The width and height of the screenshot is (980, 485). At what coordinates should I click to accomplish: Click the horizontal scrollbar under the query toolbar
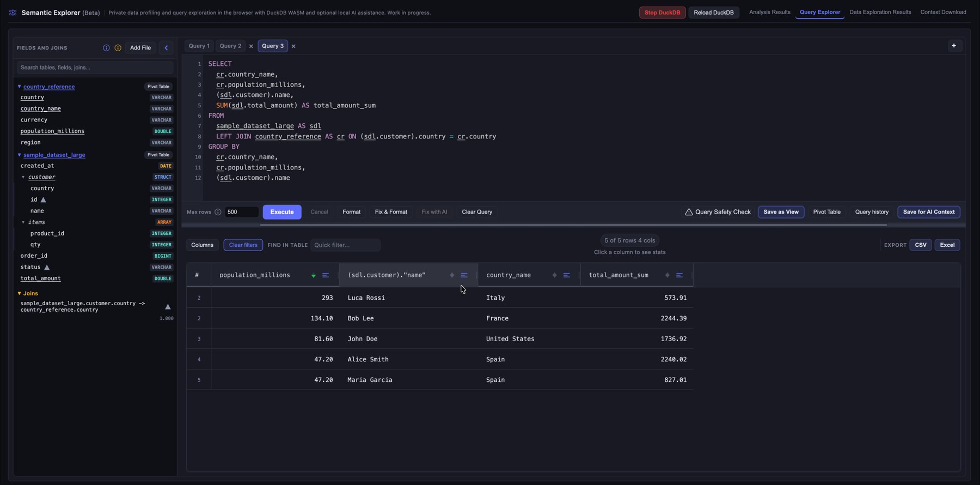[x=573, y=225]
